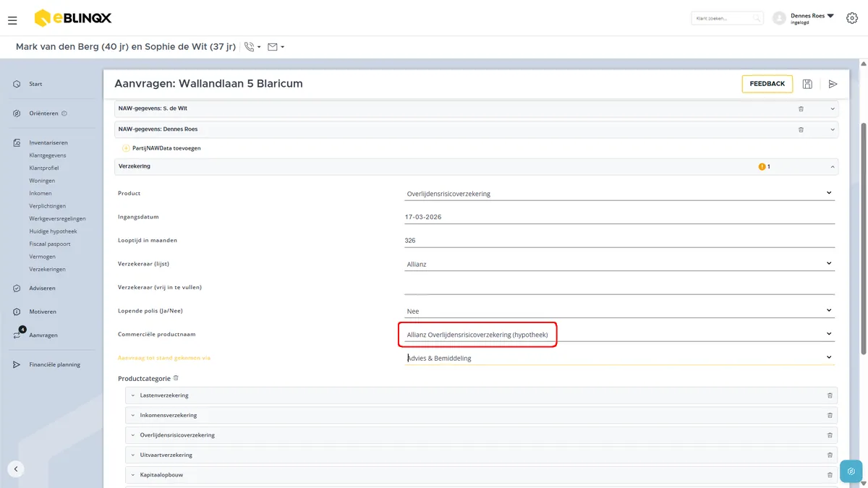Screen dimensions: 868x488
Task: Open the hamburger main menu
Action: 12,21
